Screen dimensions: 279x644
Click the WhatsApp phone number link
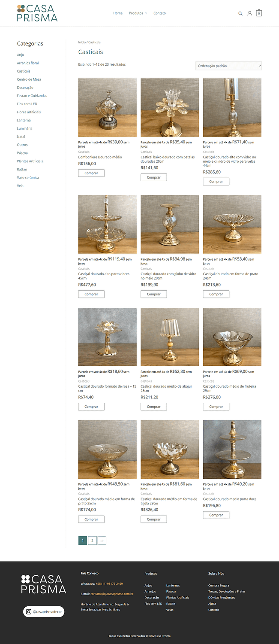pos(109,583)
